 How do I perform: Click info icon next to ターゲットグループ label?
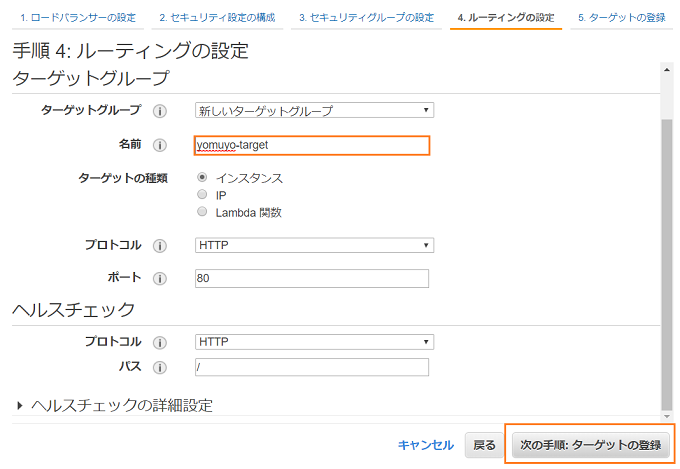coord(160,111)
